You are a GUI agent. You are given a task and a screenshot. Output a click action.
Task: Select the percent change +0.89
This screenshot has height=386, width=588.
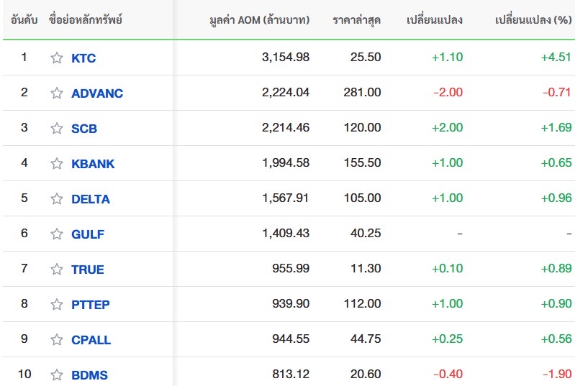(556, 268)
